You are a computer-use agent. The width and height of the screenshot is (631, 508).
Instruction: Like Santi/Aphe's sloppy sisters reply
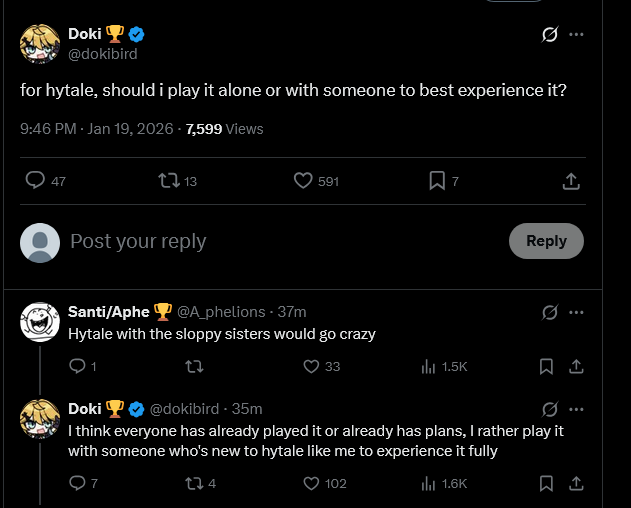tap(310, 367)
